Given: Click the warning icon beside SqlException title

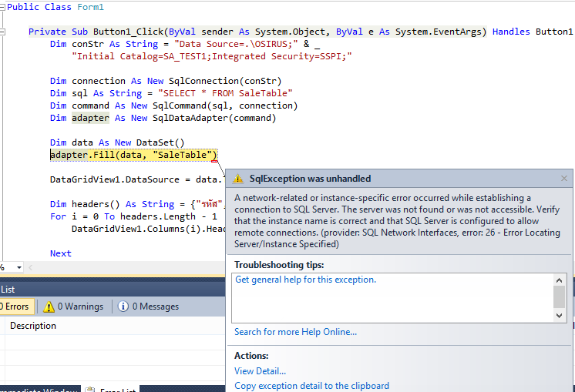Looking at the screenshot, I should [x=238, y=179].
